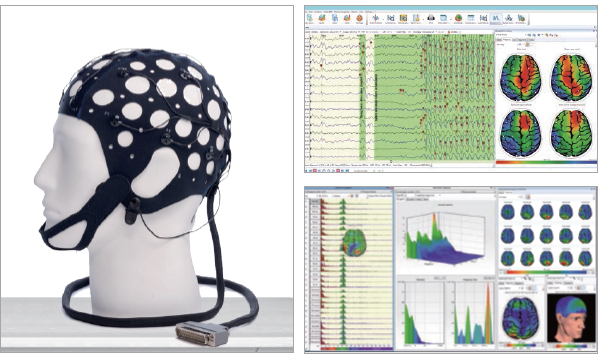The height and width of the screenshot is (364, 600).
Task: Click the round brain topography toolbar icon
Action: click(458, 18)
